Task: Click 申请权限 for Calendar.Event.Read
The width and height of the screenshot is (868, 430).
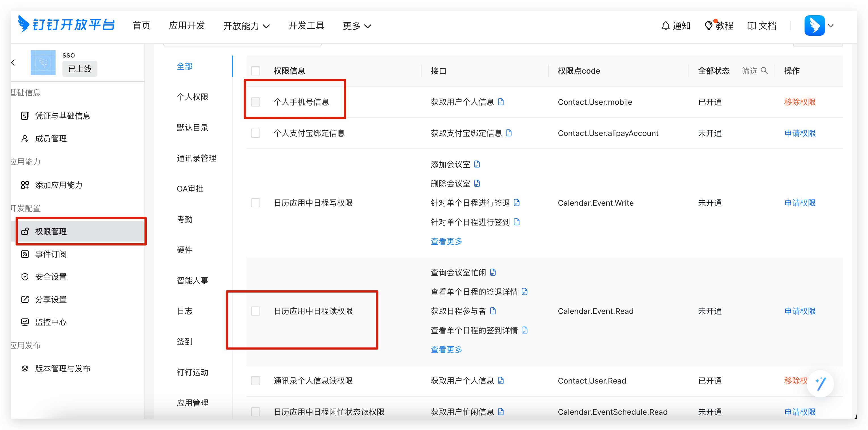Action: click(800, 311)
